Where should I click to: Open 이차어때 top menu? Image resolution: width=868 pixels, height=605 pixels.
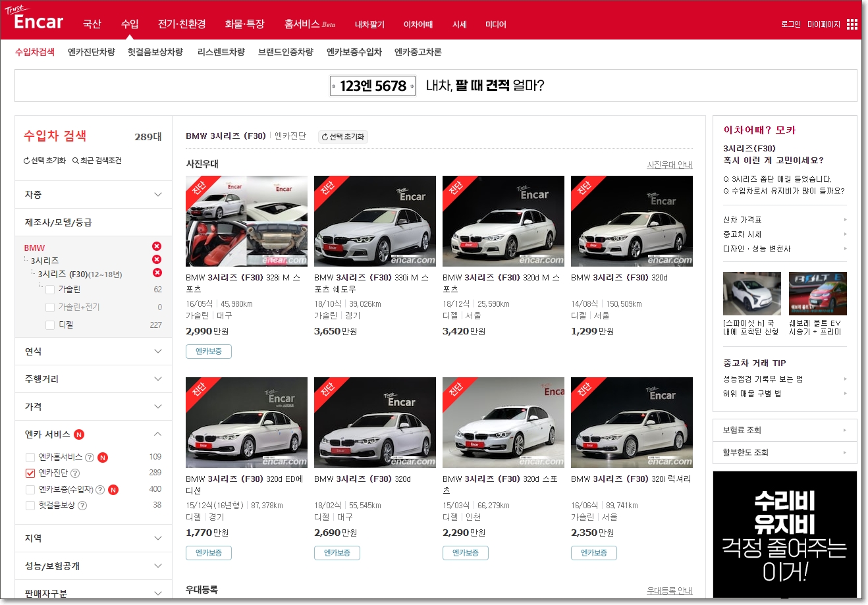pos(418,24)
